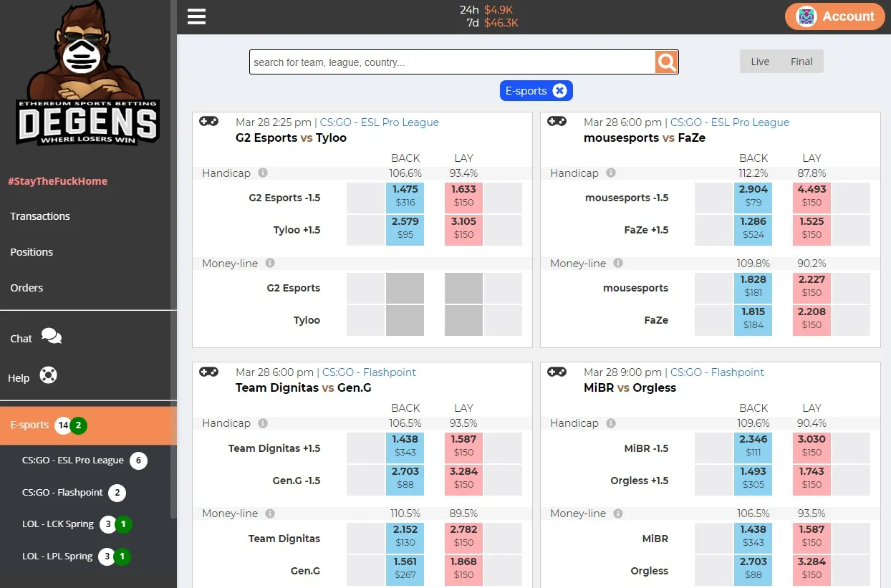Viewport: 891px width, 588px height.
Task: Open Positions in sidebar
Action: [x=32, y=252]
